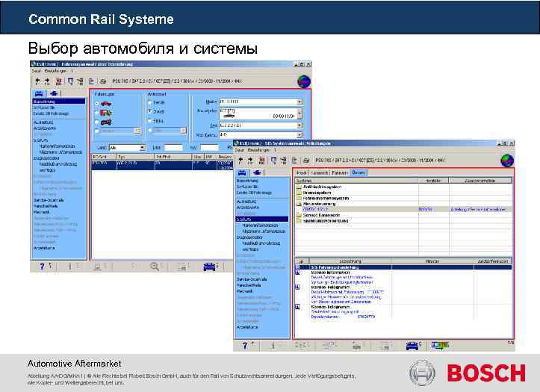Open the Land dropdown
Screen dimensions: 540x392
(142, 148)
